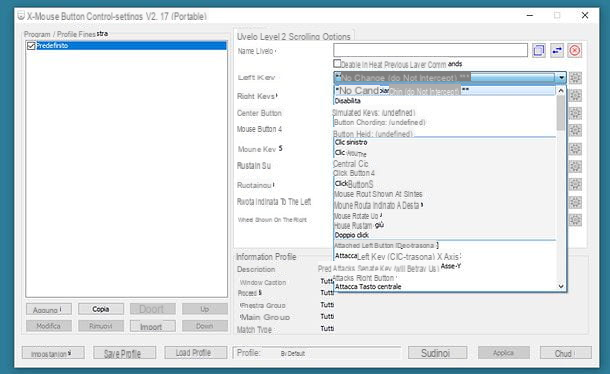Open the Level 2 Scrolling Options tab
The width and height of the screenshot is (610, 374).
coord(294,37)
